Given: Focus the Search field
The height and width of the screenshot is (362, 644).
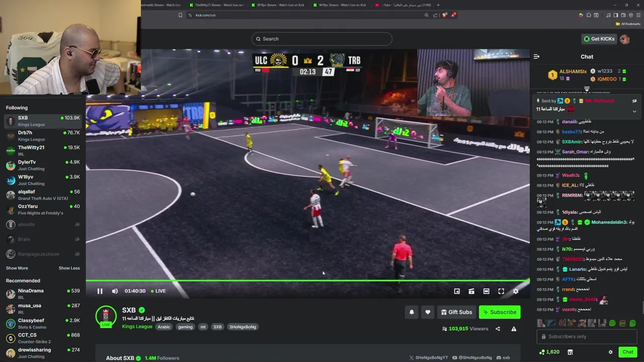Looking at the screenshot, I should (x=322, y=39).
